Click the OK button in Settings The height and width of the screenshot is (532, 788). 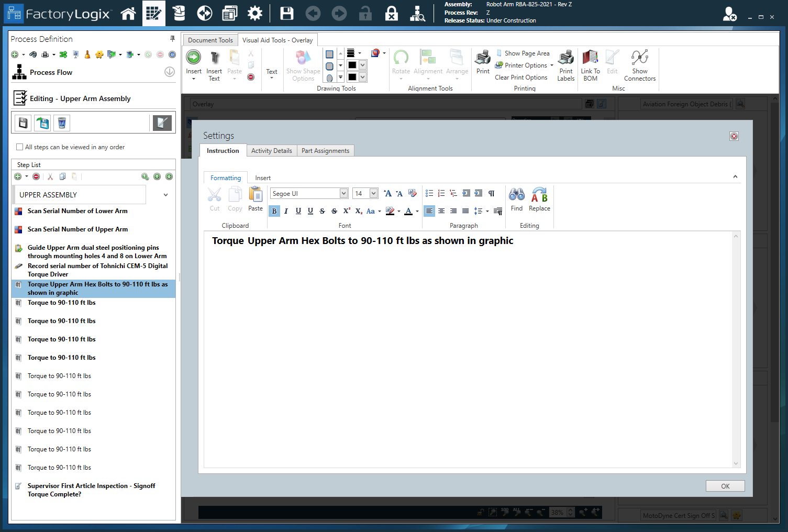(x=725, y=486)
